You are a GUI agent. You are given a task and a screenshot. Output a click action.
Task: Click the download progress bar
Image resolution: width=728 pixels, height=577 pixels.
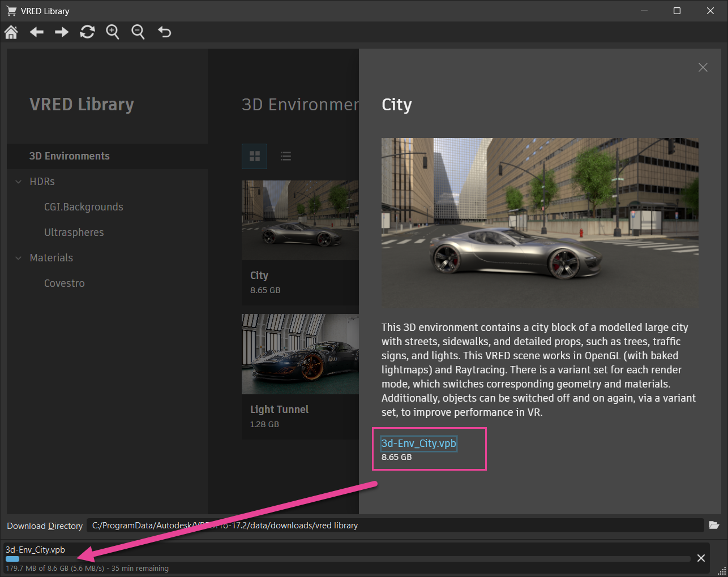[348, 559]
